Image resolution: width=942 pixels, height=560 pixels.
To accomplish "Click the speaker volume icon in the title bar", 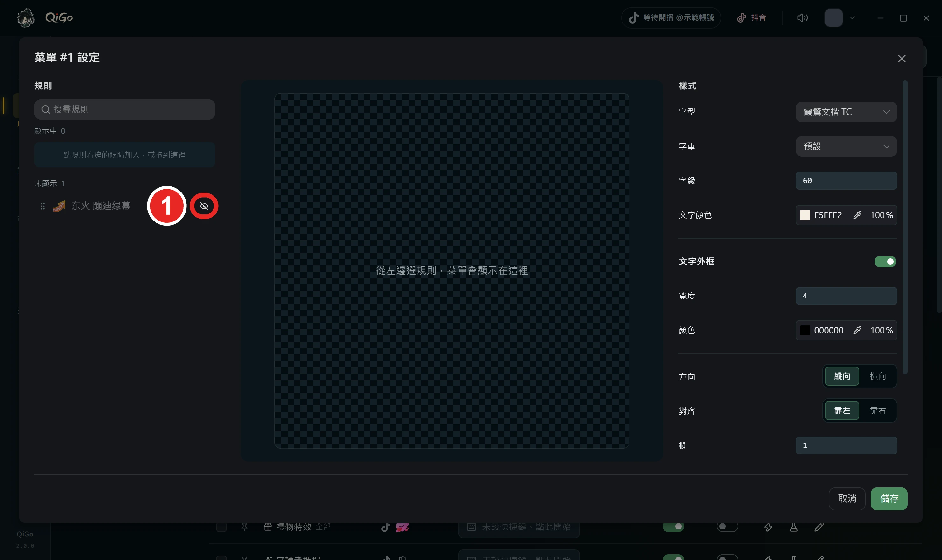I will 802,18.
